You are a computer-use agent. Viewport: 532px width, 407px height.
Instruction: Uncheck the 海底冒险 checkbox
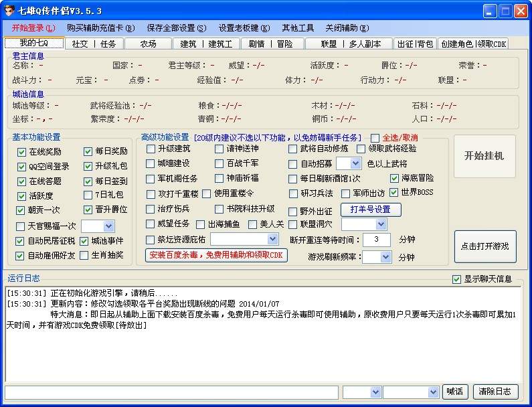394,178
